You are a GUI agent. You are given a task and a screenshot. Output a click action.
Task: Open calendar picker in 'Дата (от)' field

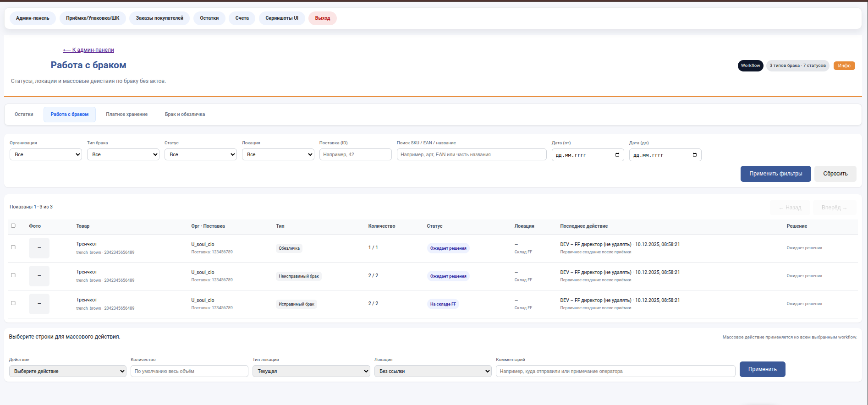[x=617, y=155]
